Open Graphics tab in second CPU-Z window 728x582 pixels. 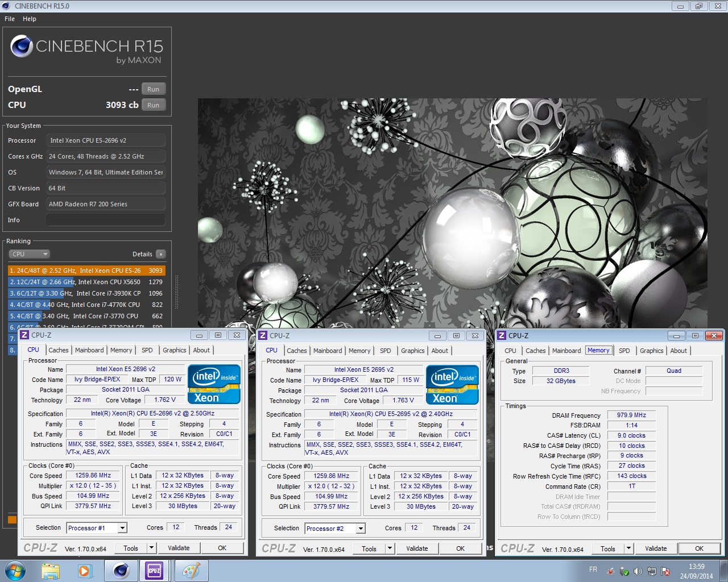(x=413, y=351)
